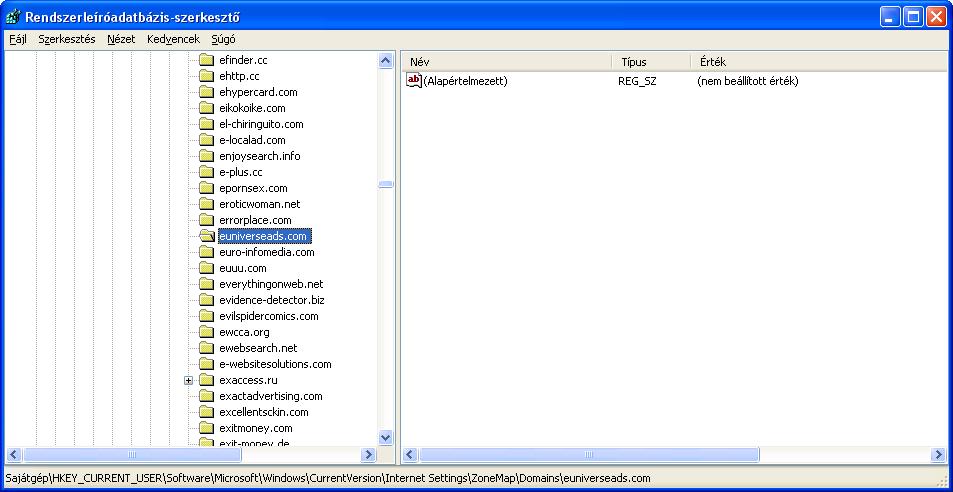Click the tree pane's vertical scroll down arrow

[386, 438]
